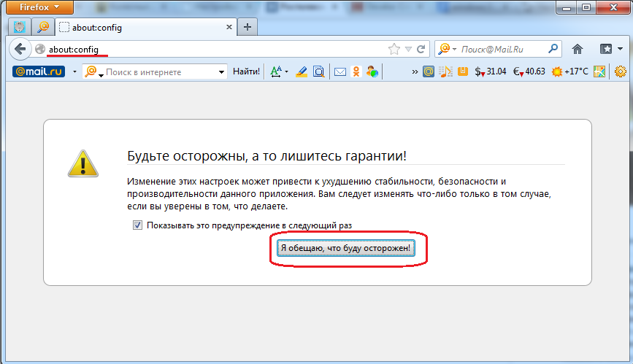Switch to the about:config tab
This screenshot has width=633, height=364.
[146, 28]
